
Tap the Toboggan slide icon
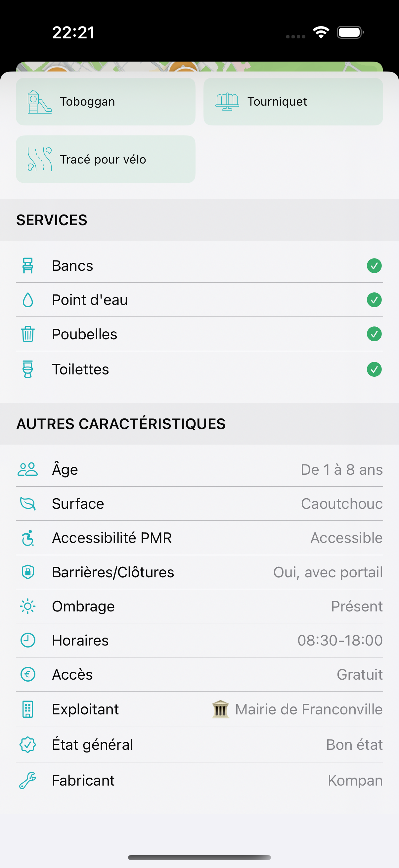tap(39, 102)
